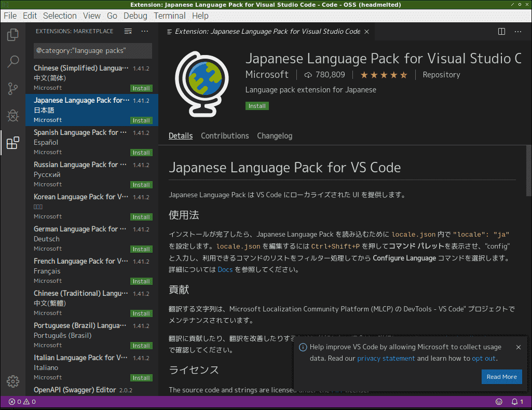Select the Extensions view icon
532x410 pixels.
[x=13, y=143]
